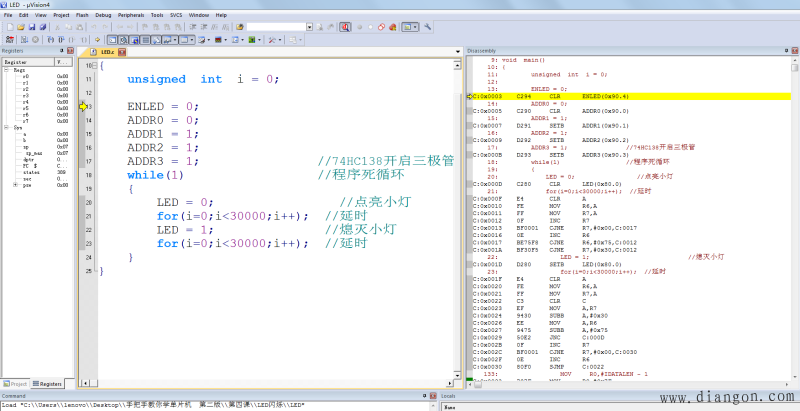The height and width of the screenshot is (411, 800).
Task: Click the Open file toolbar icon
Action: coord(20,27)
